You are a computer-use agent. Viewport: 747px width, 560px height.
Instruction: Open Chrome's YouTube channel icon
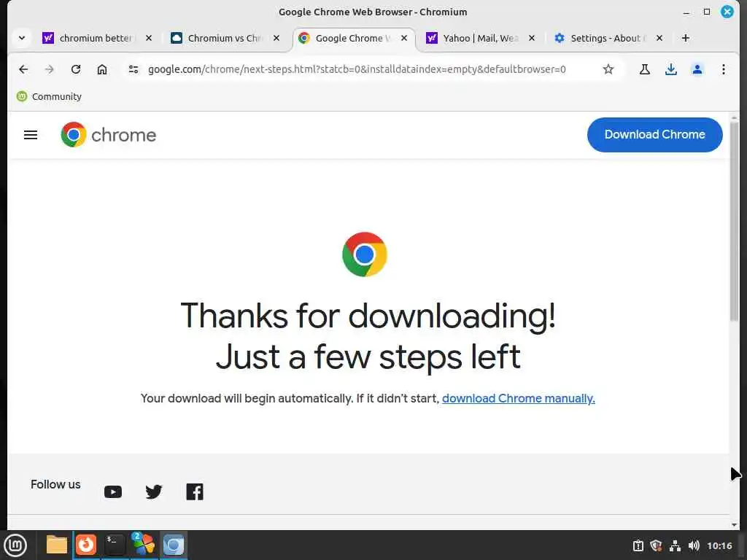113,492
